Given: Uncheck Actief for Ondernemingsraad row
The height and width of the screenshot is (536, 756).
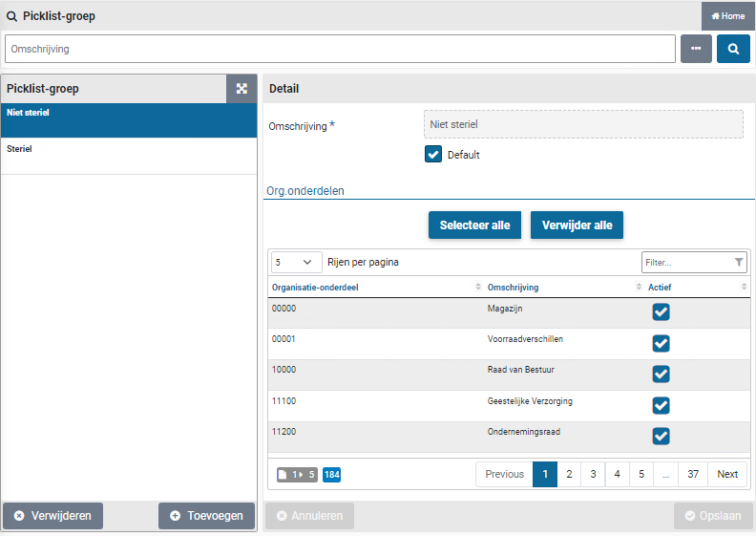Looking at the screenshot, I should click(661, 436).
